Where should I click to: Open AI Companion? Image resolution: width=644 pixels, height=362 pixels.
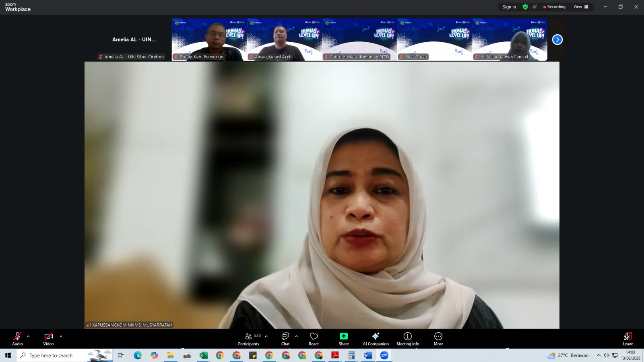pos(376,339)
